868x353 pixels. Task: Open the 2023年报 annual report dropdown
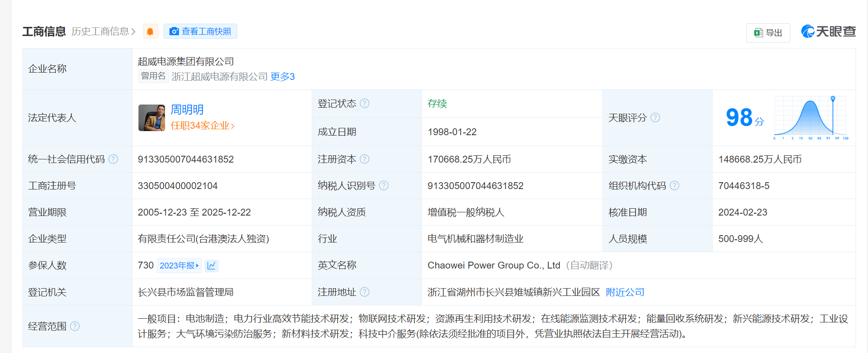(179, 266)
